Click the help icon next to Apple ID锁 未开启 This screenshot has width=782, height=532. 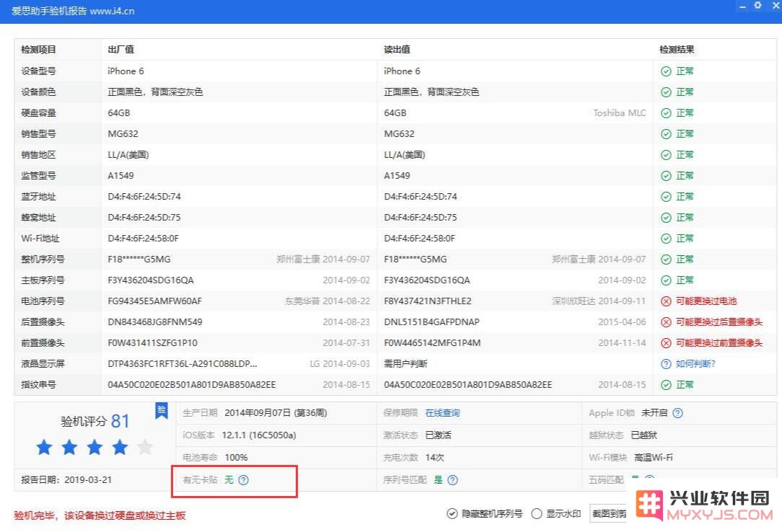pos(678,413)
